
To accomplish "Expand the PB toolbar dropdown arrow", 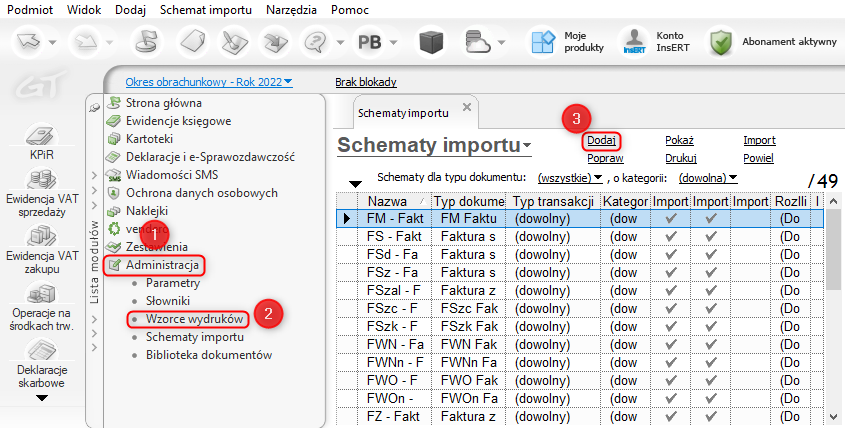I will click(x=394, y=42).
